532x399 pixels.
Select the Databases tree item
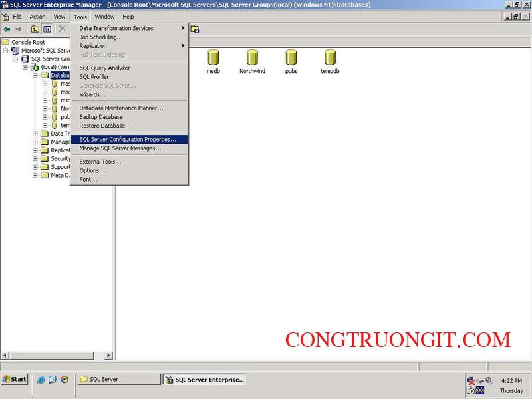pos(60,75)
